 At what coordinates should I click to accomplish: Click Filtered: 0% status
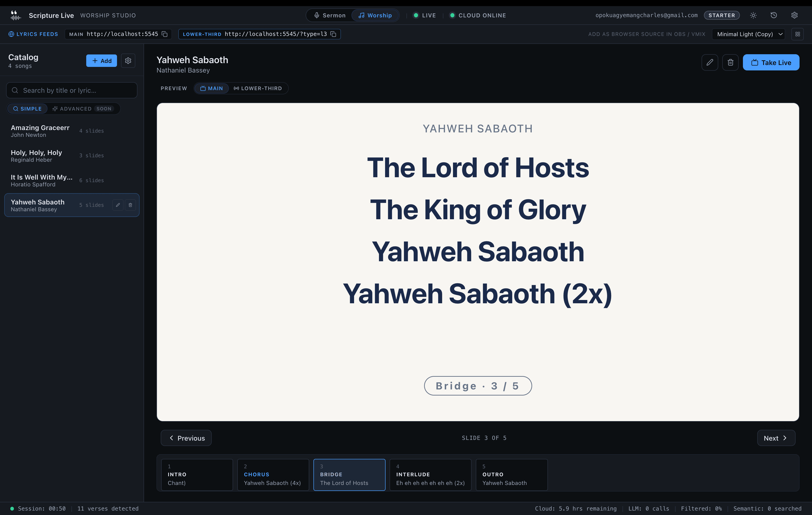click(701, 509)
